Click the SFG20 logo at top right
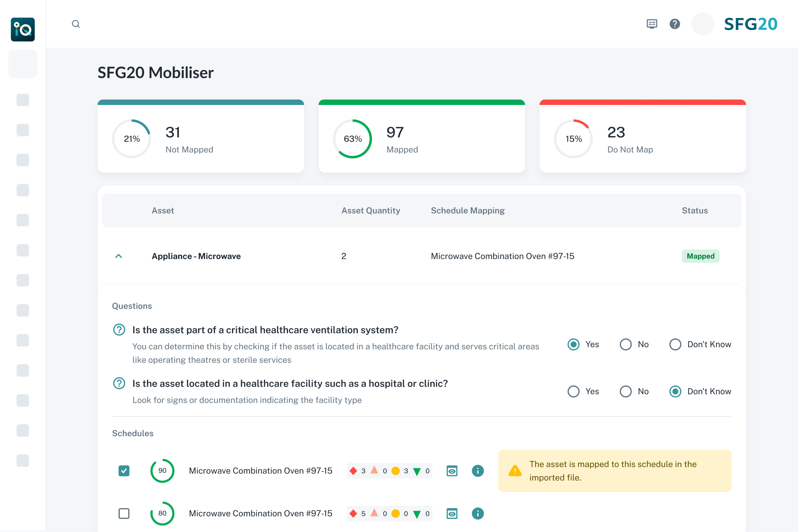Screen dimensions: 798x532 [750, 24]
